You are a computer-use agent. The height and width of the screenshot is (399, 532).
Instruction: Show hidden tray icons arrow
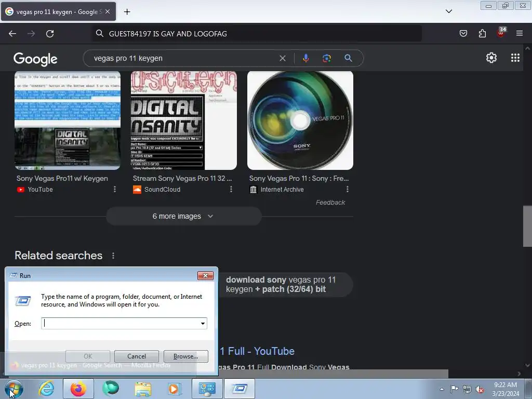pos(442,389)
